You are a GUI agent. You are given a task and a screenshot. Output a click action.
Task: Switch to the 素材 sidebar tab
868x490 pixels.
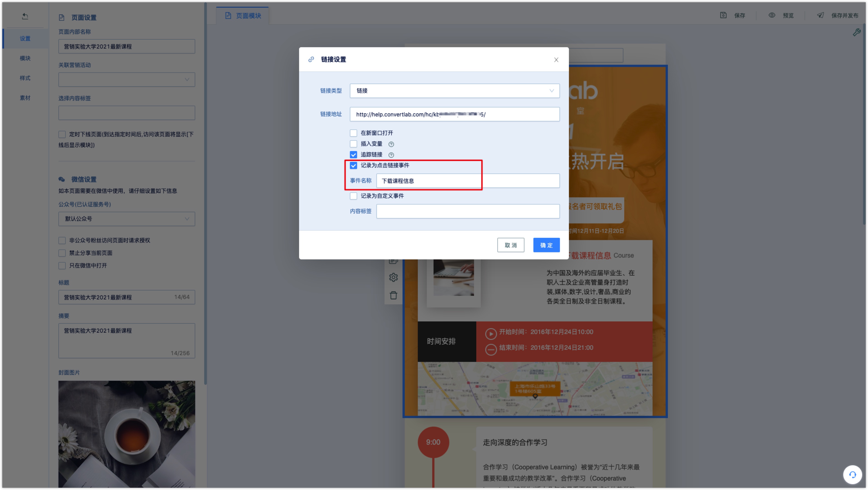pyautogui.click(x=25, y=98)
